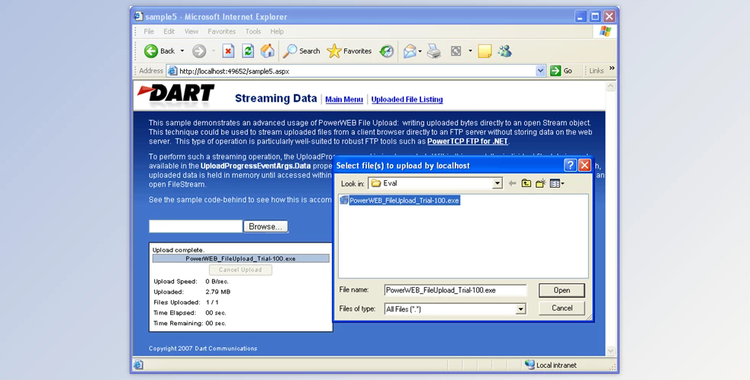Open the File menu
The image size is (750, 380).
[x=149, y=32]
